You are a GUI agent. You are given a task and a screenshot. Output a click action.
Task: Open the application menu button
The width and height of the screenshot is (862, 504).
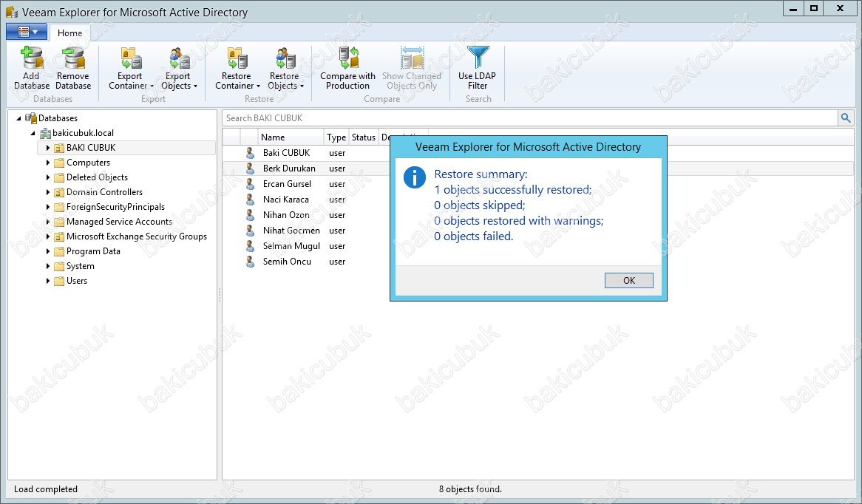point(27,32)
